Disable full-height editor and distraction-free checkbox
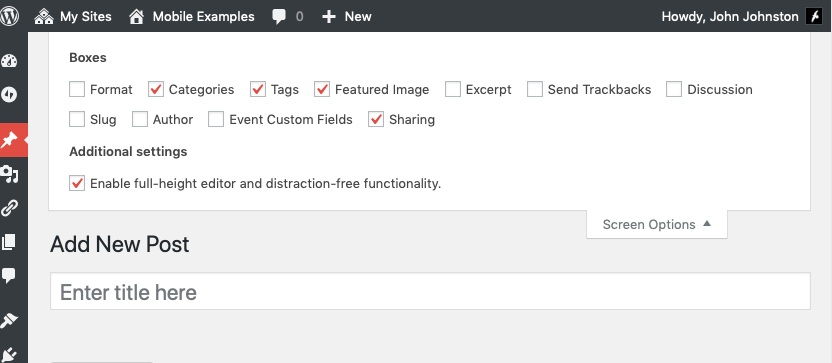 coord(77,184)
